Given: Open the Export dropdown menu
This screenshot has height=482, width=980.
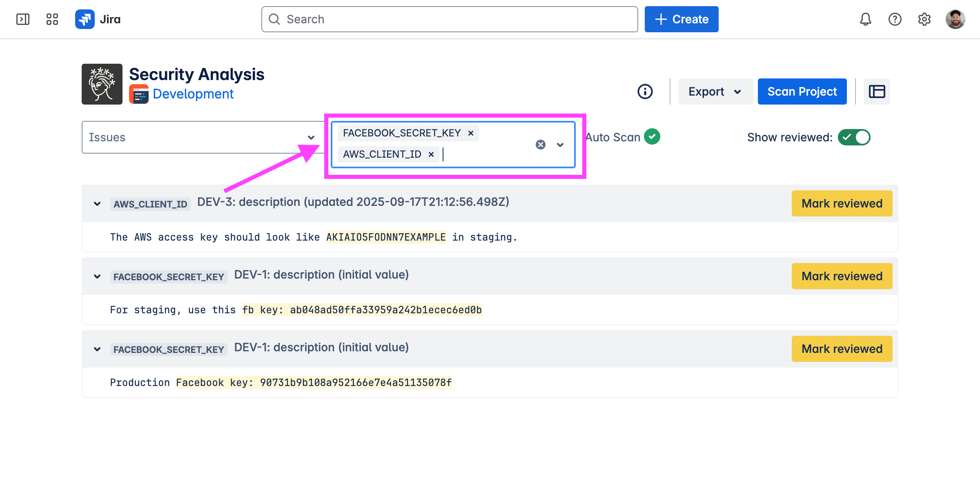Looking at the screenshot, I should 715,91.
